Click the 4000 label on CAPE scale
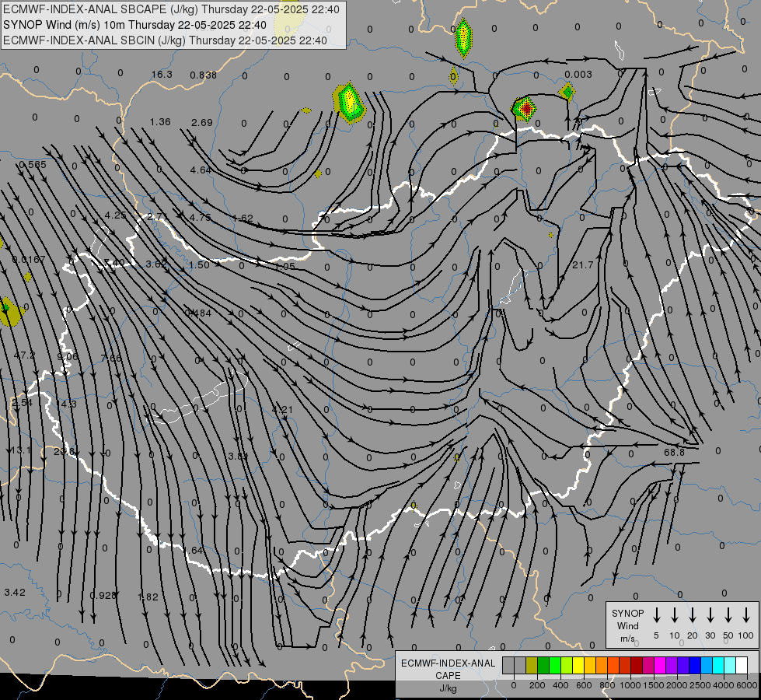This screenshot has width=761, height=700. coord(724,685)
